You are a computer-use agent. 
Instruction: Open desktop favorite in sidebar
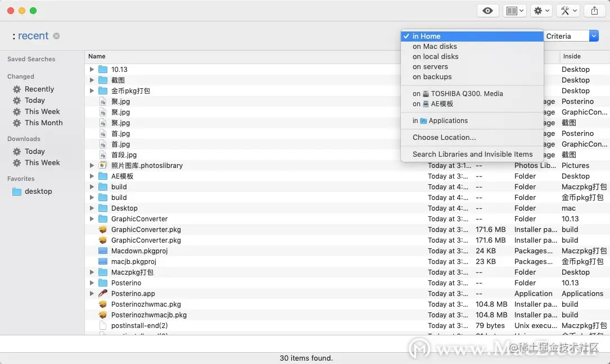click(38, 192)
